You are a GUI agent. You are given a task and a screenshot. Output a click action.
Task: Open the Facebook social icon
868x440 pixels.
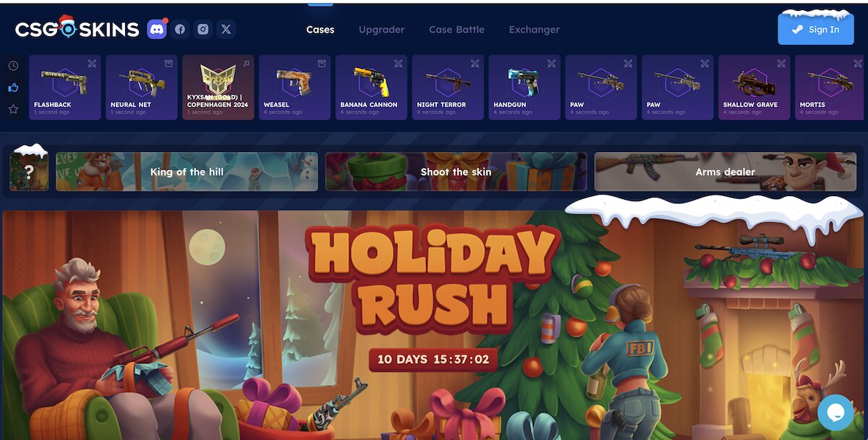[180, 30]
